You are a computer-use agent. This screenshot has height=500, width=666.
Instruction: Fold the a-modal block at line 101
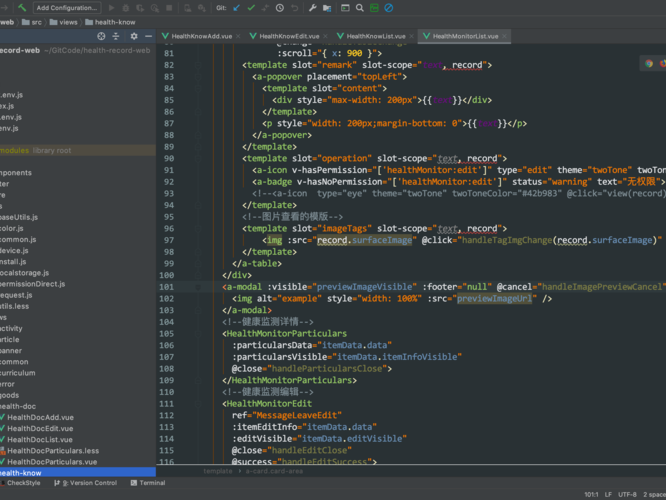point(198,287)
